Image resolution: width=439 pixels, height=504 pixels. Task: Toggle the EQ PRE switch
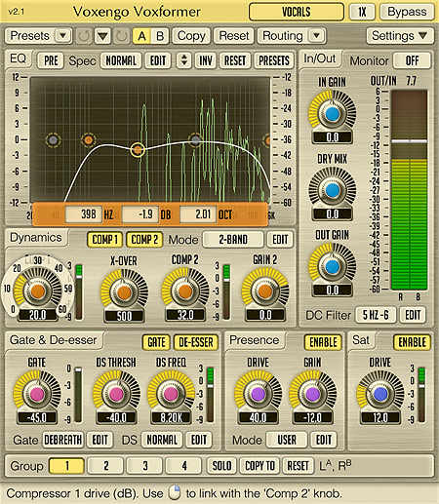[51, 60]
